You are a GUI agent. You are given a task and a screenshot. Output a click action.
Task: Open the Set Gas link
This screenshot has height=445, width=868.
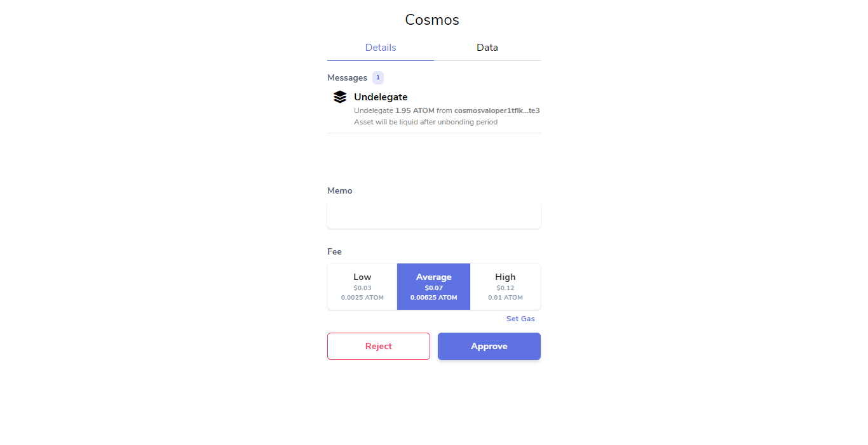pyautogui.click(x=520, y=319)
